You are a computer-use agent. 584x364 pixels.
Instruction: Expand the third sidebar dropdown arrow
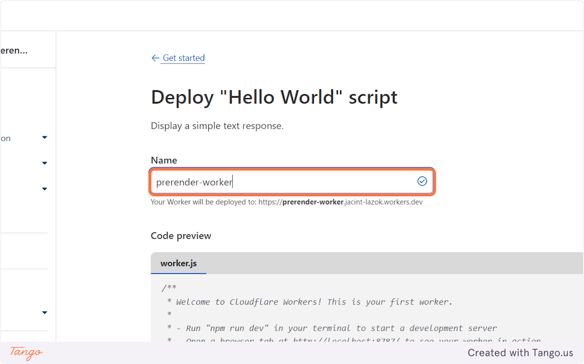pos(45,189)
